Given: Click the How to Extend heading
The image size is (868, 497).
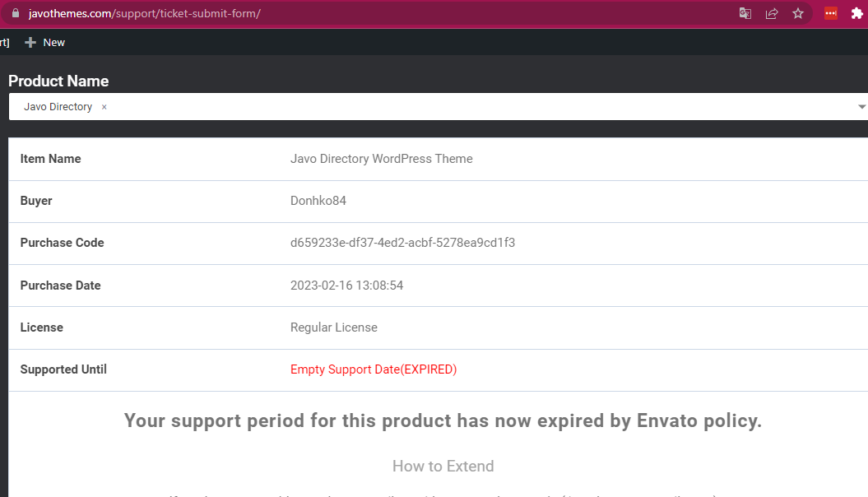Looking at the screenshot, I should click(443, 466).
